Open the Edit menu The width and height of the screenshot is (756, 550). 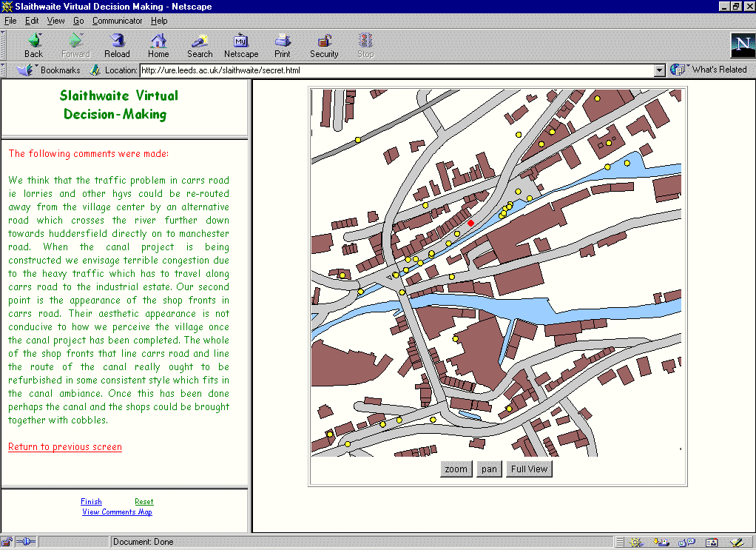coord(32,21)
